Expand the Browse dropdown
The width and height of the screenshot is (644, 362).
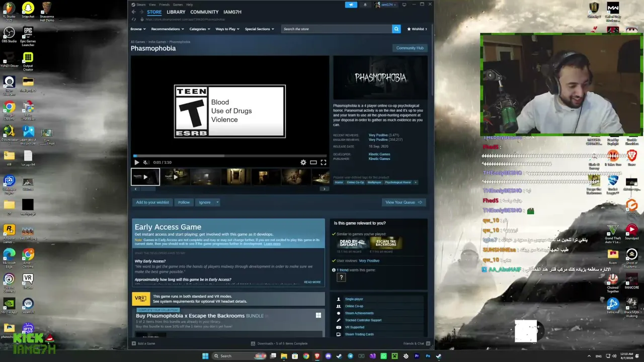point(138,29)
